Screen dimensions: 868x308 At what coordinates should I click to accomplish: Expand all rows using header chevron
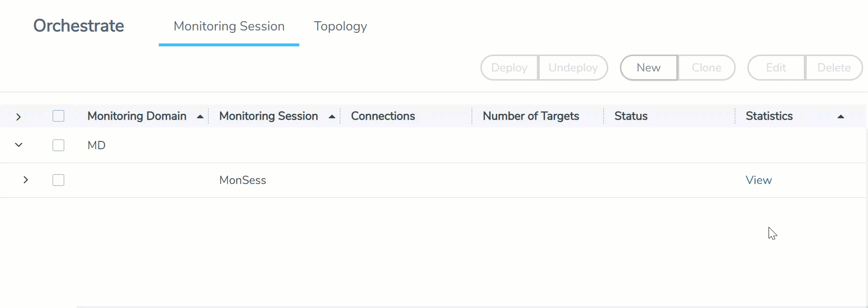(18, 117)
